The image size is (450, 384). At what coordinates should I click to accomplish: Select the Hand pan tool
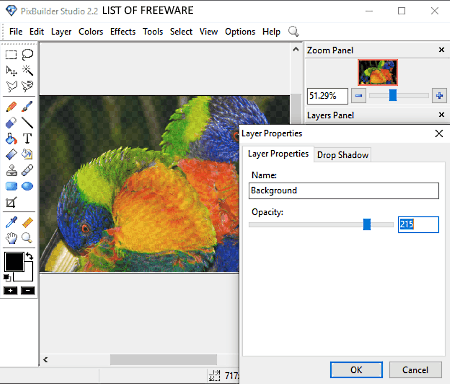coord(11,238)
